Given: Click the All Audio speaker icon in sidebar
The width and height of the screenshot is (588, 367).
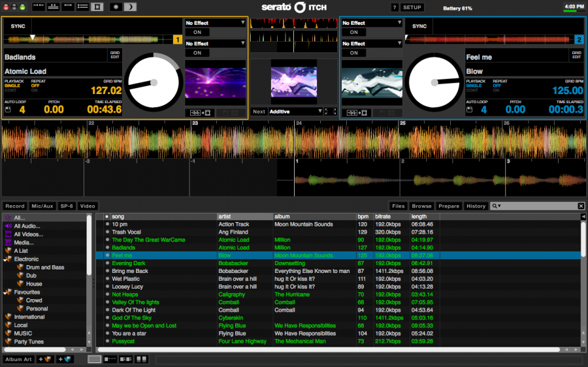Looking at the screenshot, I should tap(8, 226).
